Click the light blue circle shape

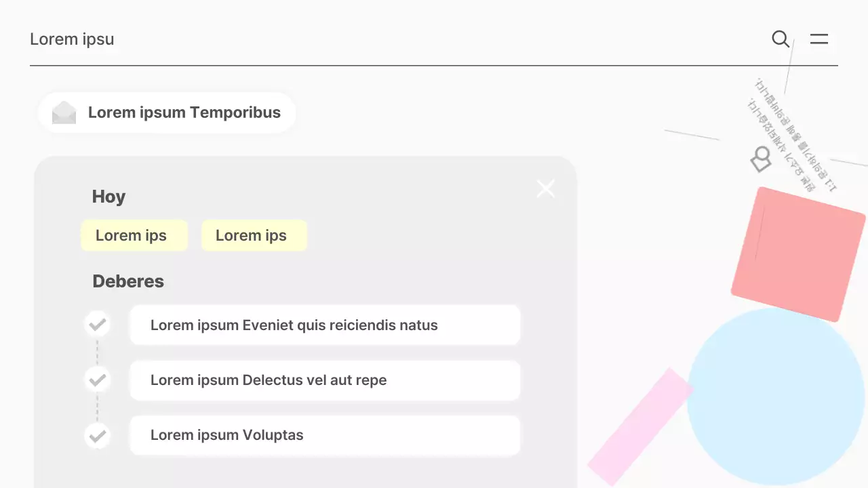(x=776, y=397)
